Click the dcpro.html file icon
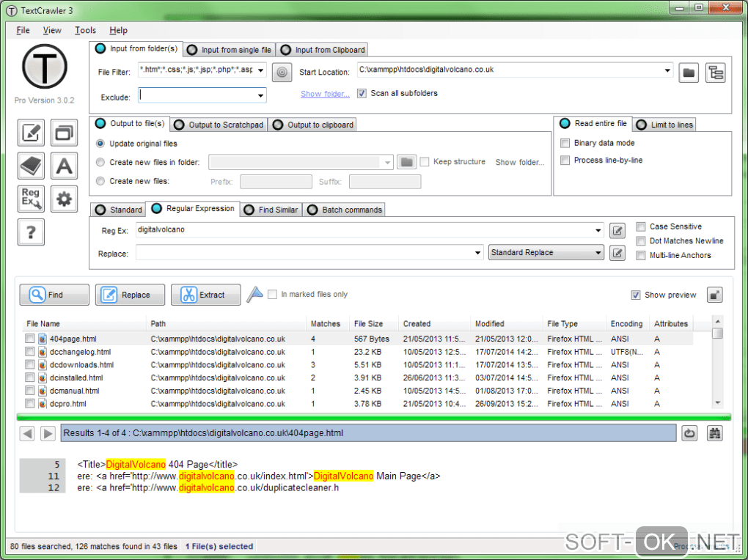This screenshot has width=748, height=560. pos(43,404)
